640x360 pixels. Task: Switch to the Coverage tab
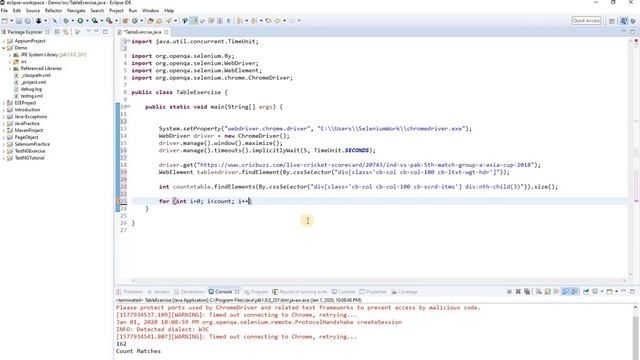[404, 292]
